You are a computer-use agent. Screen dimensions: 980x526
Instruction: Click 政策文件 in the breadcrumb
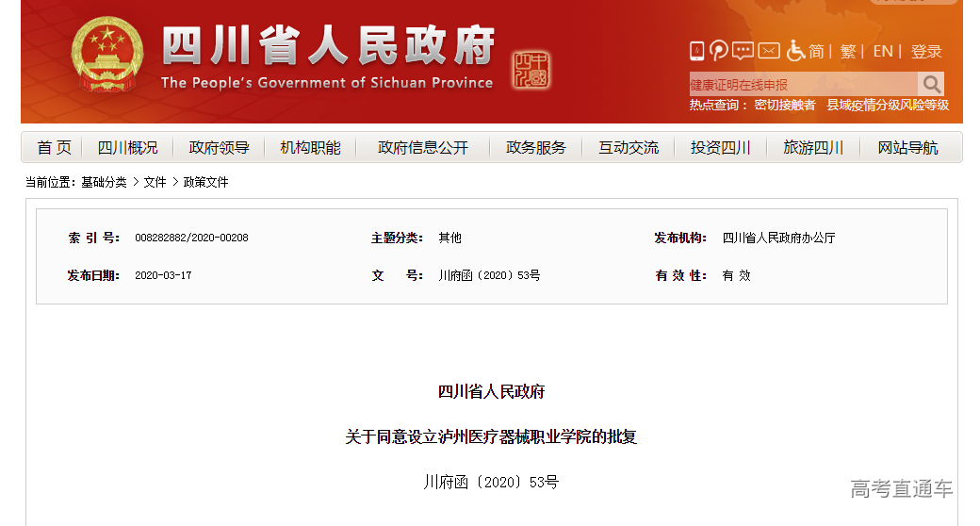pyautogui.click(x=205, y=182)
